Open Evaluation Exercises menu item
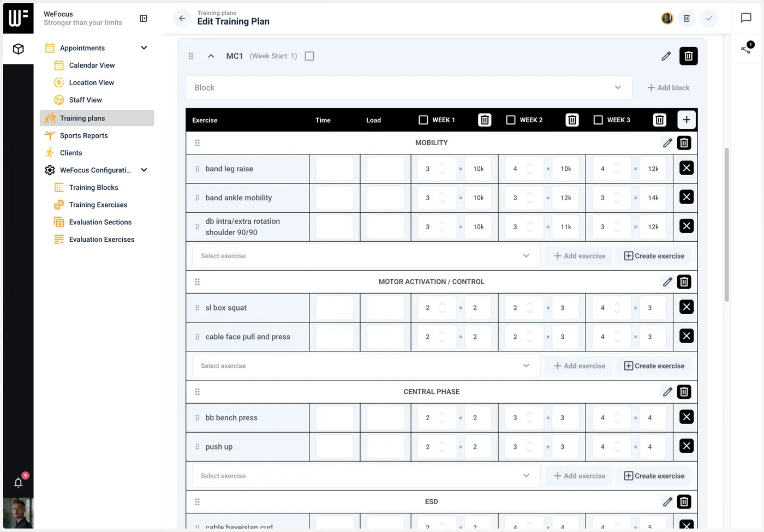Image resolution: width=764 pixels, height=532 pixels. [x=102, y=240]
